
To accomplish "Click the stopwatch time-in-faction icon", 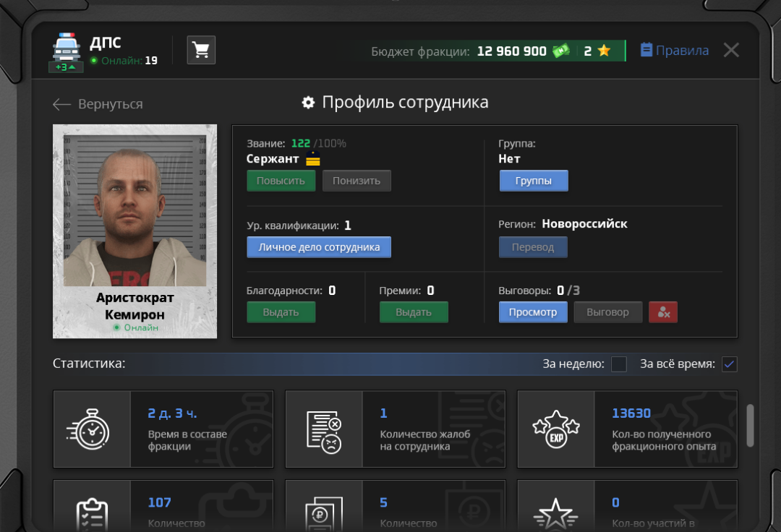I will (88, 429).
